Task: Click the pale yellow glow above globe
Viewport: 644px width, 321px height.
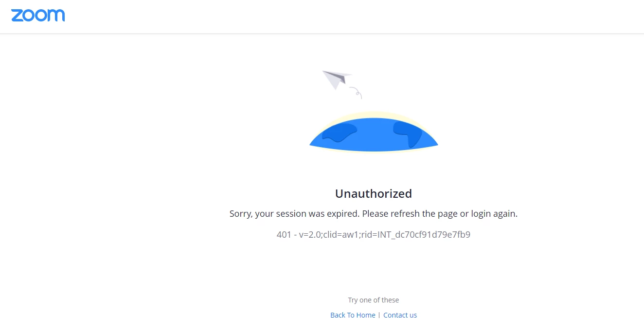Action: click(374, 115)
